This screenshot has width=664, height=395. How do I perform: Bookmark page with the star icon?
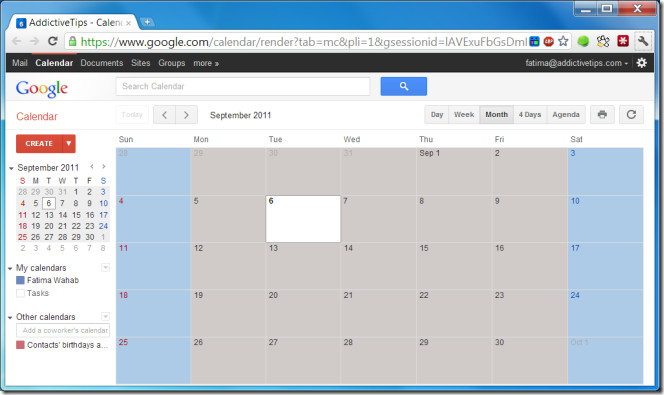563,41
